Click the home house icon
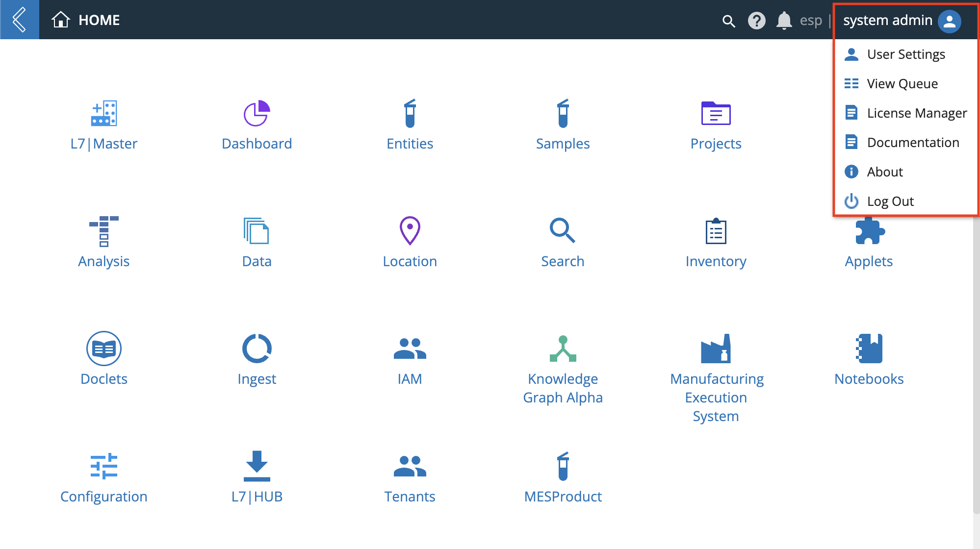The width and height of the screenshot is (980, 549). click(61, 20)
